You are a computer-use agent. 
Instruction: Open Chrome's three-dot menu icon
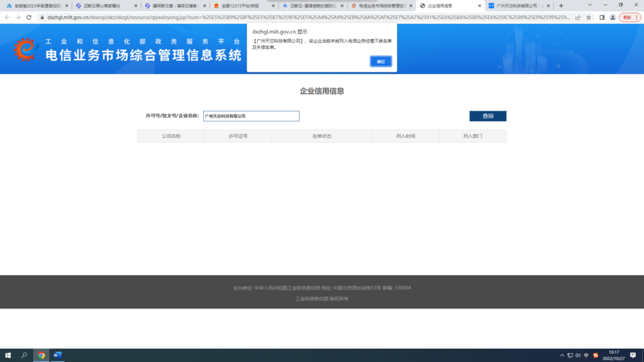(638, 18)
